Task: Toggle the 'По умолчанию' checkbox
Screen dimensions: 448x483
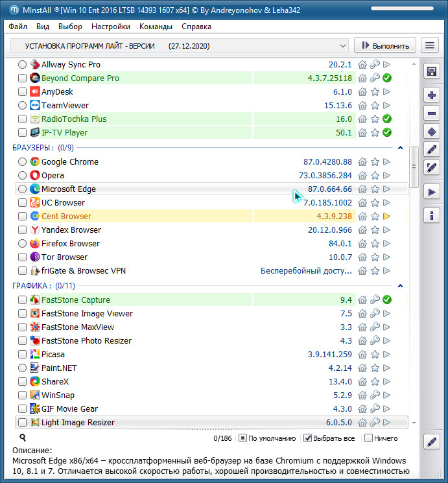Action: [x=242, y=438]
